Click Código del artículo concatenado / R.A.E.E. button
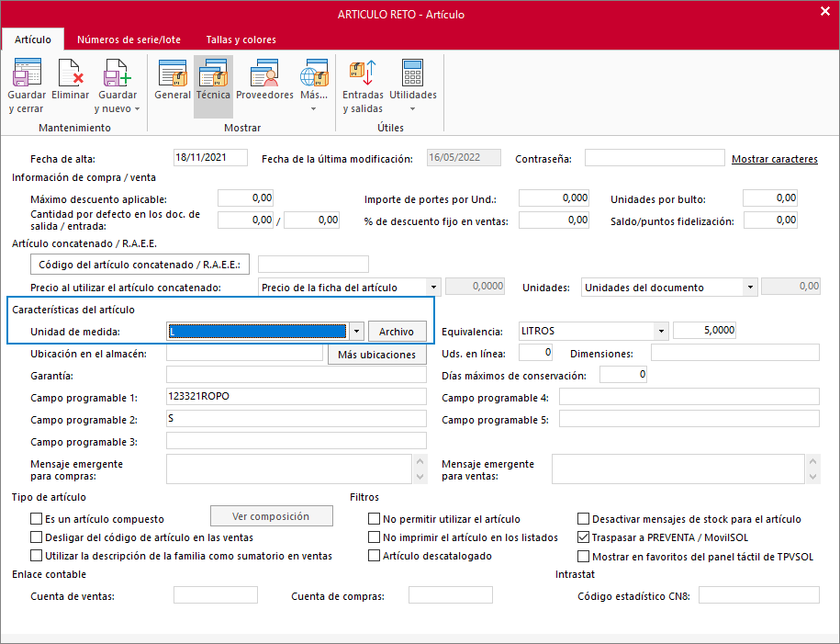 pos(140,265)
